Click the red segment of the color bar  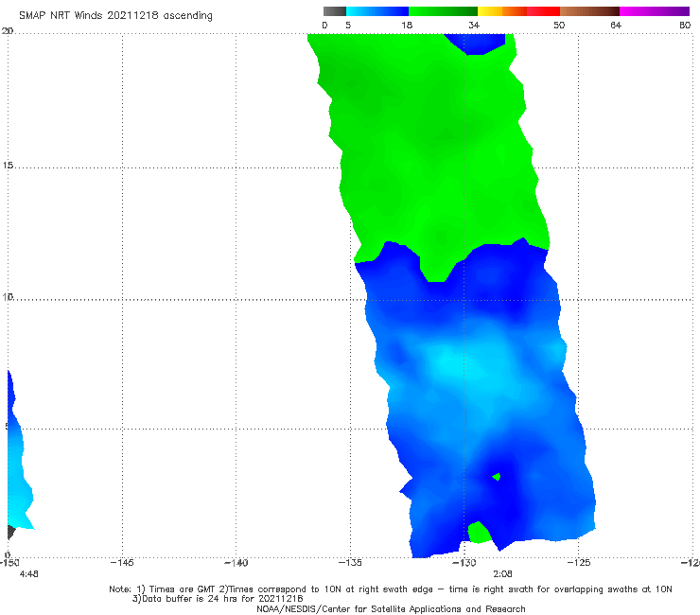pos(543,11)
